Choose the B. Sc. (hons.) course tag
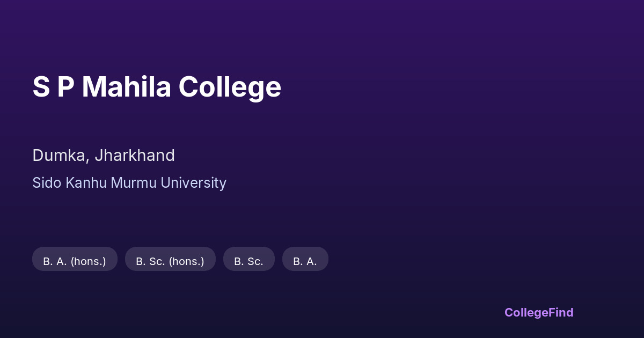644x338 pixels. pos(170,261)
